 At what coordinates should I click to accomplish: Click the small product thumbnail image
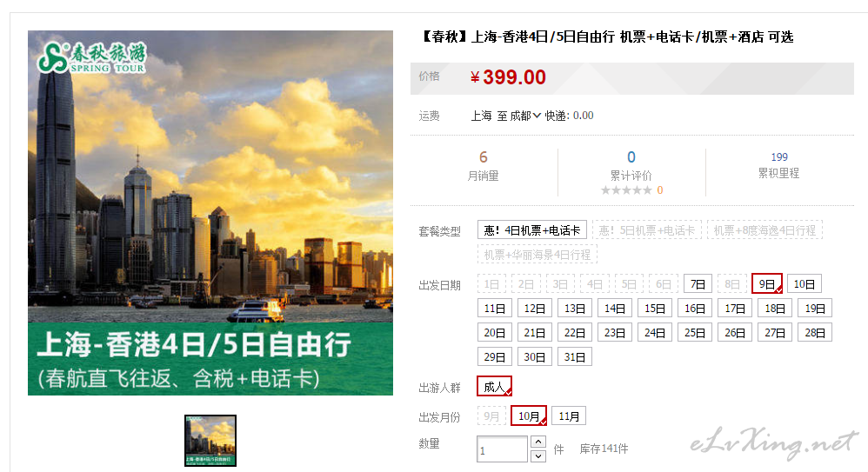coord(210,441)
